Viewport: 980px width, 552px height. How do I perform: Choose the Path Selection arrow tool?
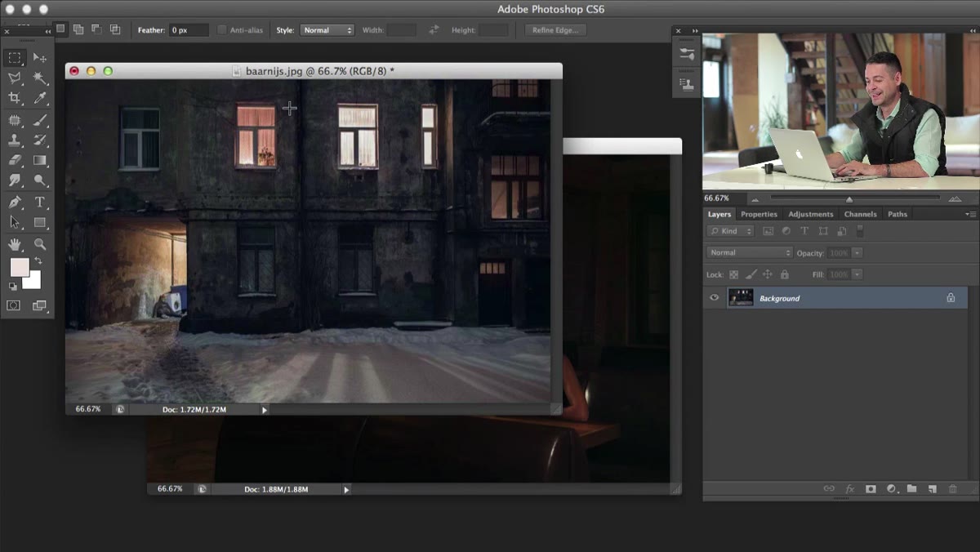(15, 223)
